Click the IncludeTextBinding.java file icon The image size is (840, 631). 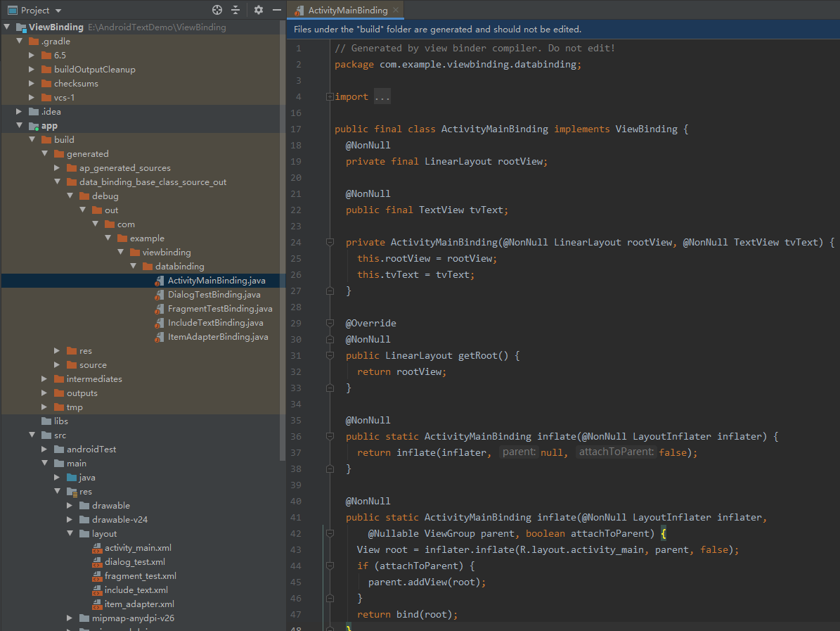(x=159, y=323)
